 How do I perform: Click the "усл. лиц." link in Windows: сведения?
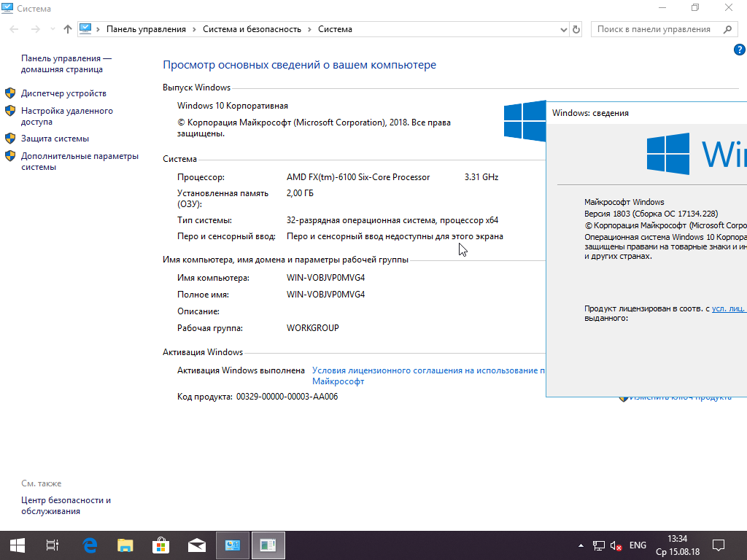(729, 308)
